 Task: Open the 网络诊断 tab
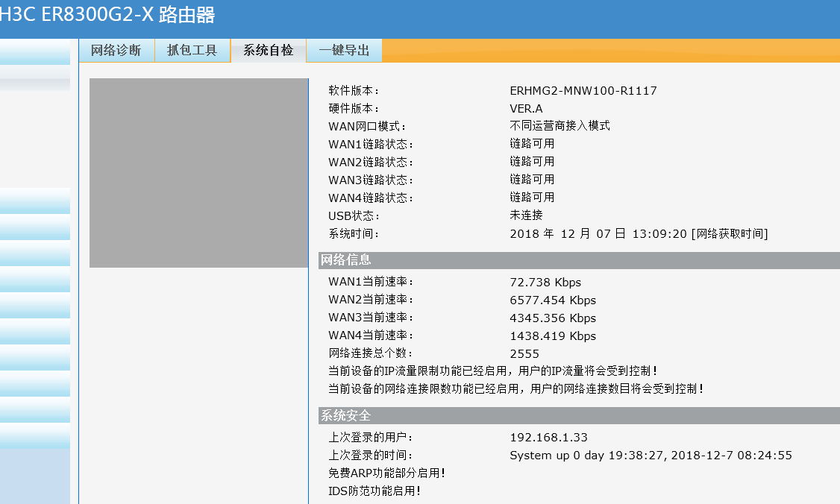coord(117,51)
